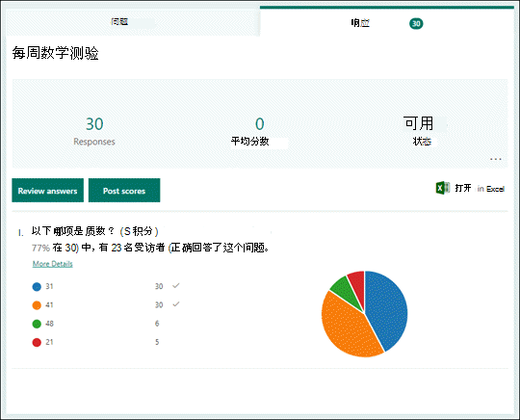Screen dimensions: 520x420
Task: Click the 30 Responses summary count
Action: click(94, 124)
